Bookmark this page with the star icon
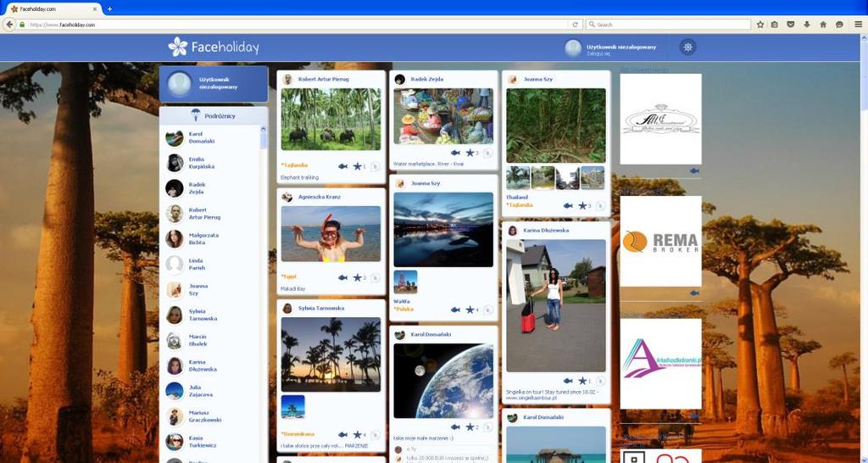Screen dimensions: 868x463 [760, 25]
